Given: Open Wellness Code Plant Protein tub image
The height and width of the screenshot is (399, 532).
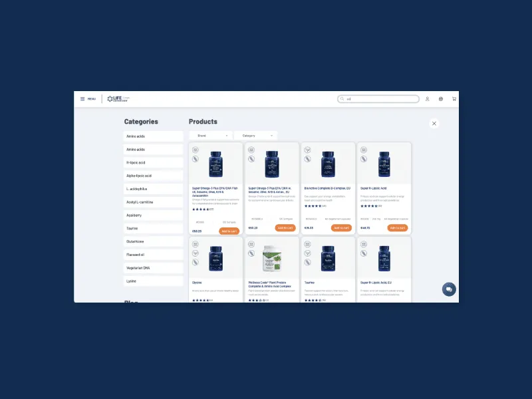Looking at the screenshot, I should (272, 258).
